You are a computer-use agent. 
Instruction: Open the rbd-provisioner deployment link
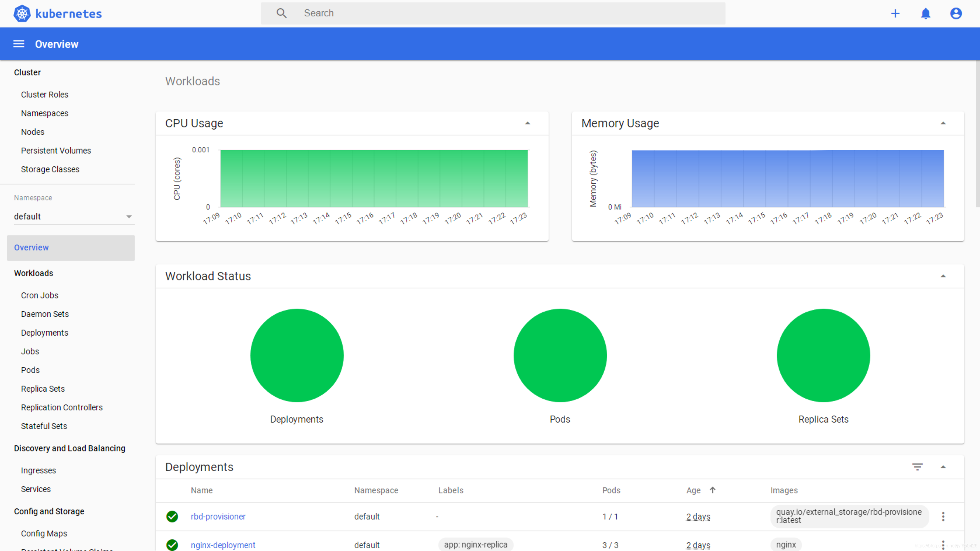(218, 516)
